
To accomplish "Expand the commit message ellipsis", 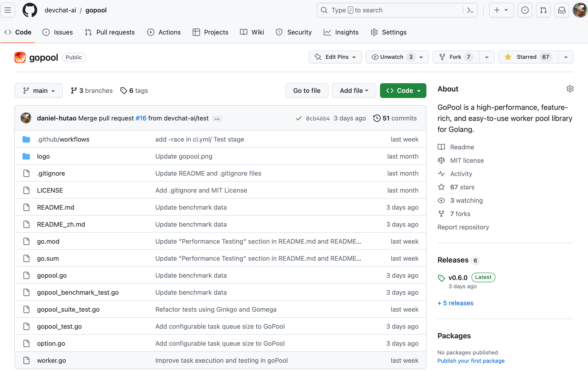I will [x=217, y=119].
